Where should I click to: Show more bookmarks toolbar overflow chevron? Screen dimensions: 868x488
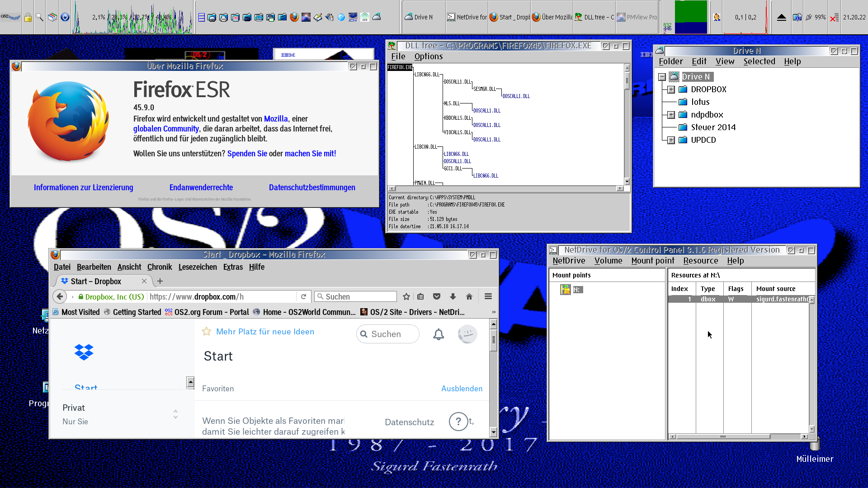pos(494,312)
